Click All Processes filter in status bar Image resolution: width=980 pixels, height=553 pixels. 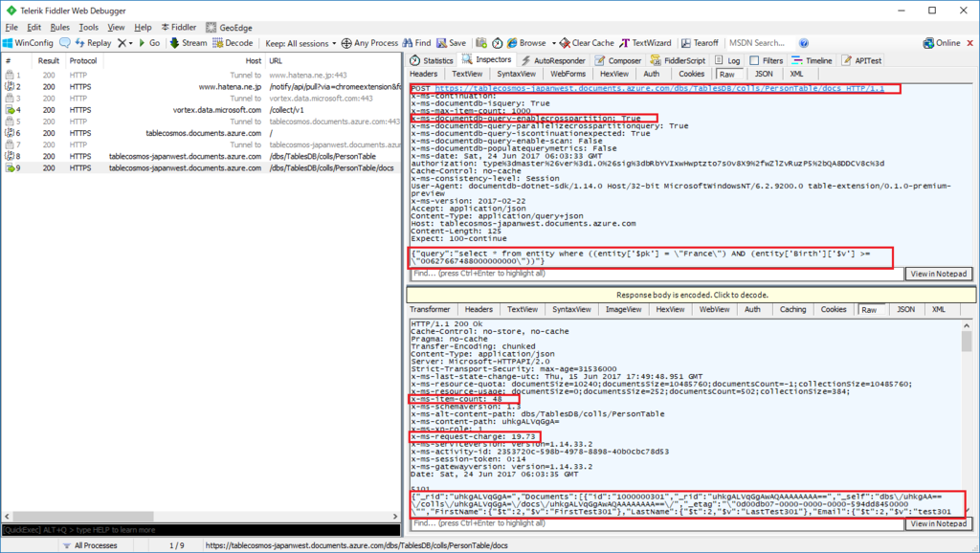90,545
